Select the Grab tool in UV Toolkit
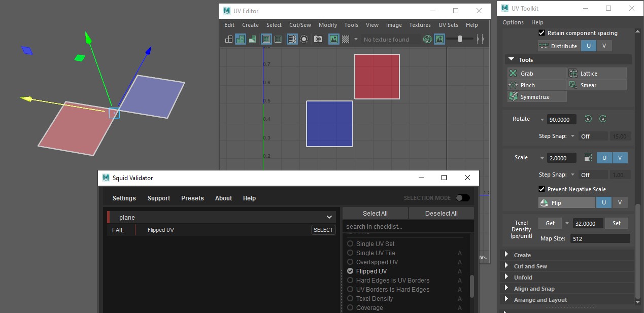The width and height of the screenshot is (644, 313). pos(537,74)
